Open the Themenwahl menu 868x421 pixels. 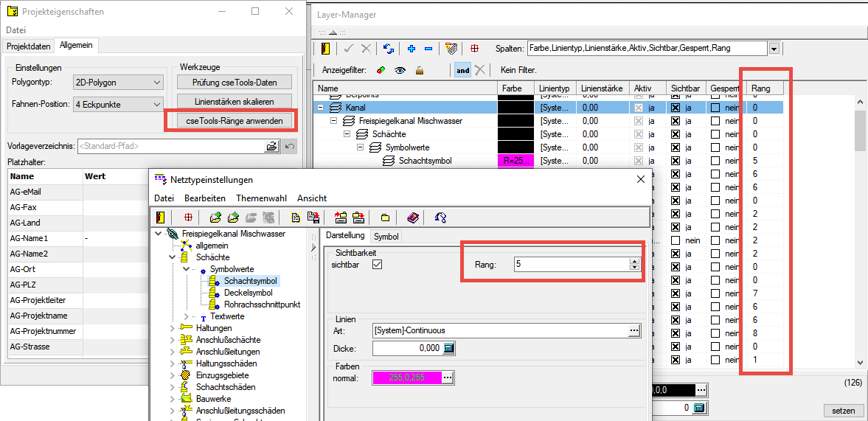click(x=260, y=198)
